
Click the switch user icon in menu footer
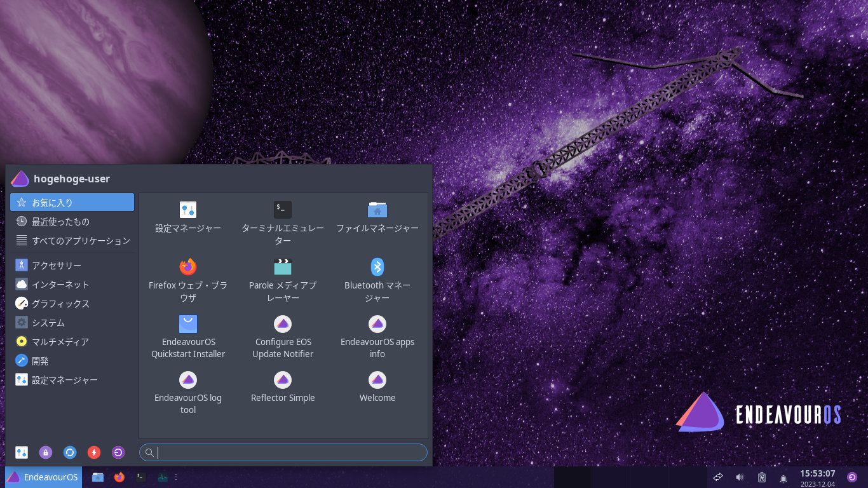click(x=70, y=452)
